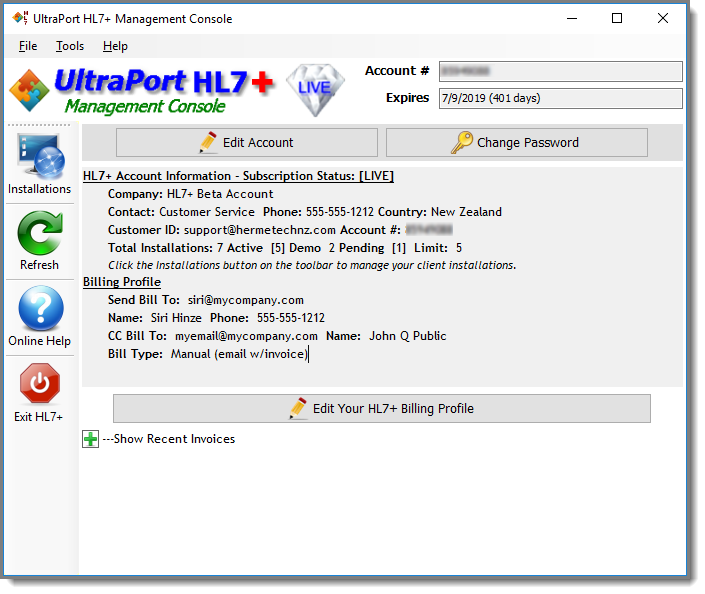
Task: Click the green Refresh arrow icon
Action: [40, 233]
